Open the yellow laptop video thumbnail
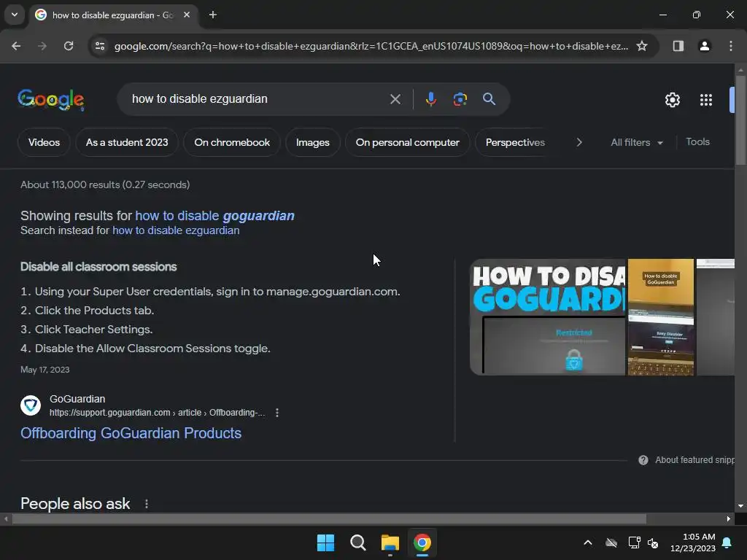The width and height of the screenshot is (747, 560). [x=661, y=317]
